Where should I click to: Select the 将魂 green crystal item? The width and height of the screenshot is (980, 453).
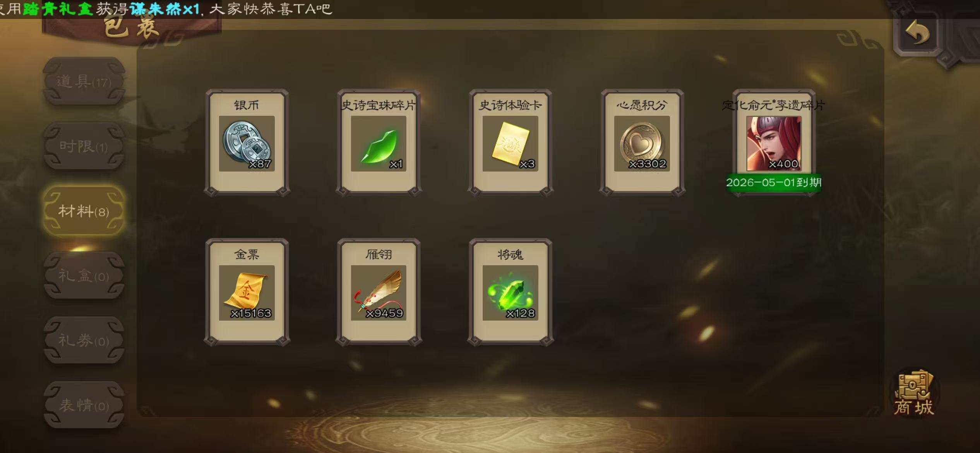click(x=510, y=292)
